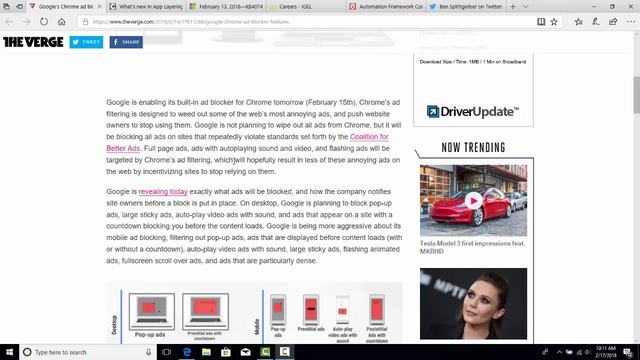The height and width of the screenshot is (360, 640).
Task: Open File Explorer from taskbar
Action: click(x=206, y=352)
